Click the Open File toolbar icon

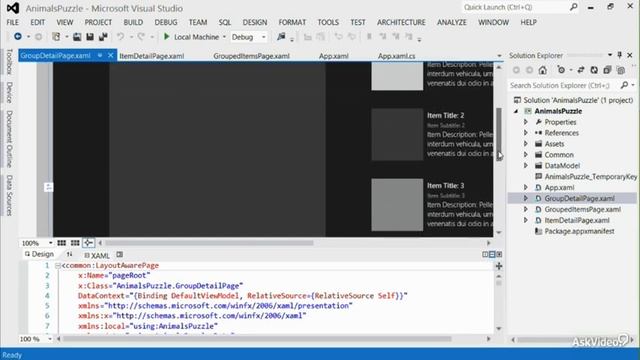(77, 37)
